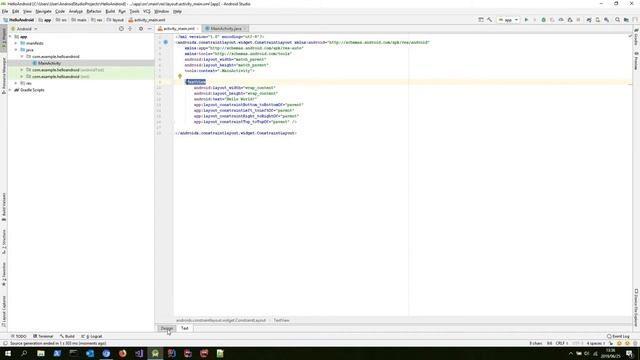Switch to Design view tab
This screenshot has height=360, width=640.
(x=167, y=328)
